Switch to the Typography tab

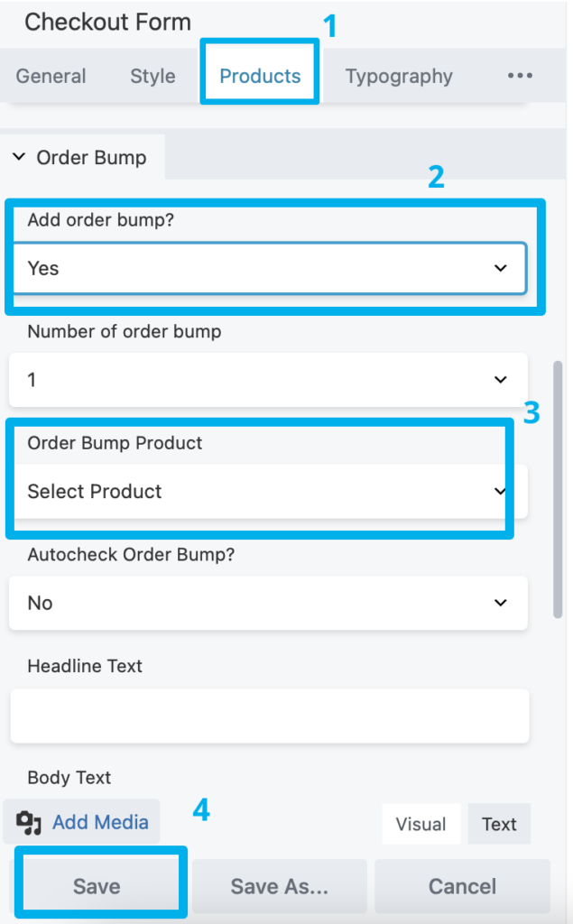click(x=399, y=76)
